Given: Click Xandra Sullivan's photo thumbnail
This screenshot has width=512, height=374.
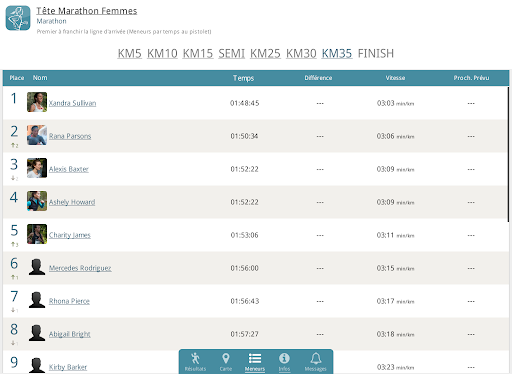Looking at the screenshot, I should coord(37,102).
